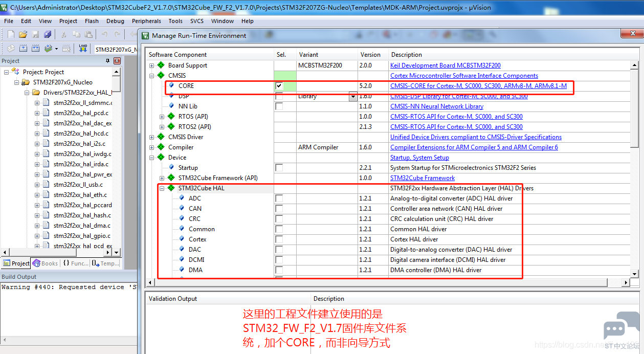This screenshot has height=354, width=644.
Task: Open the Project menu
Action: pyautogui.click(x=68, y=21)
